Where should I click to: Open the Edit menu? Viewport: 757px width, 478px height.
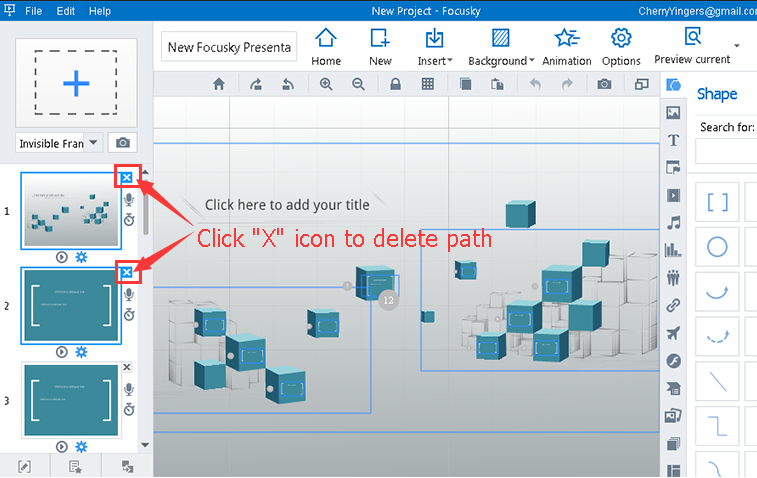point(65,11)
